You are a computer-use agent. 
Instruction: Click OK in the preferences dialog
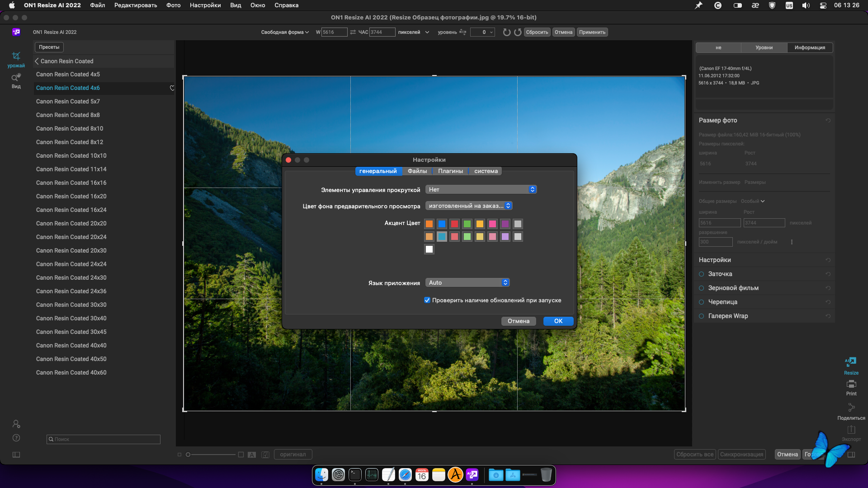558,321
